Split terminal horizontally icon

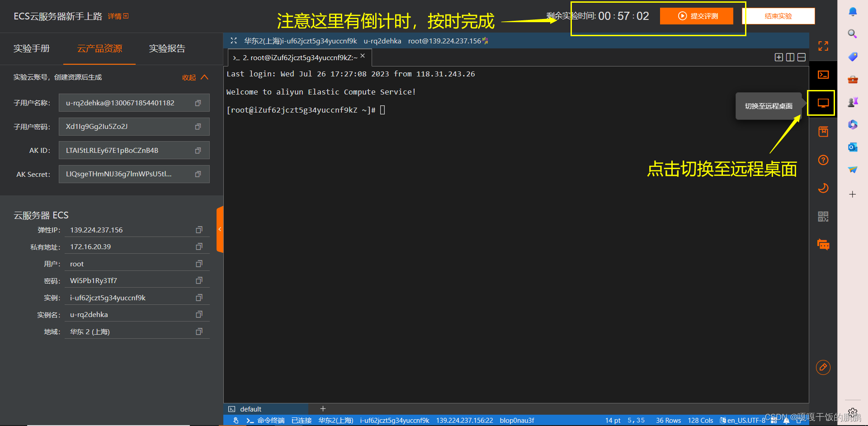tap(801, 57)
